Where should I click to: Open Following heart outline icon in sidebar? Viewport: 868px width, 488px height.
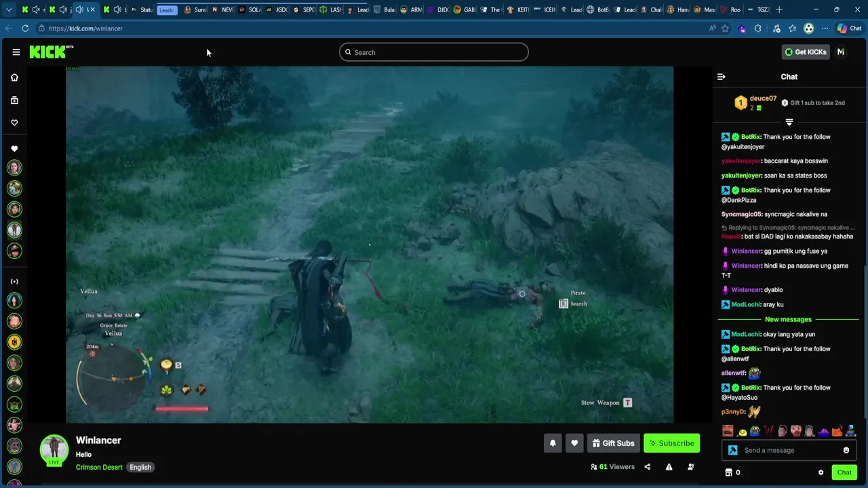pos(14,123)
